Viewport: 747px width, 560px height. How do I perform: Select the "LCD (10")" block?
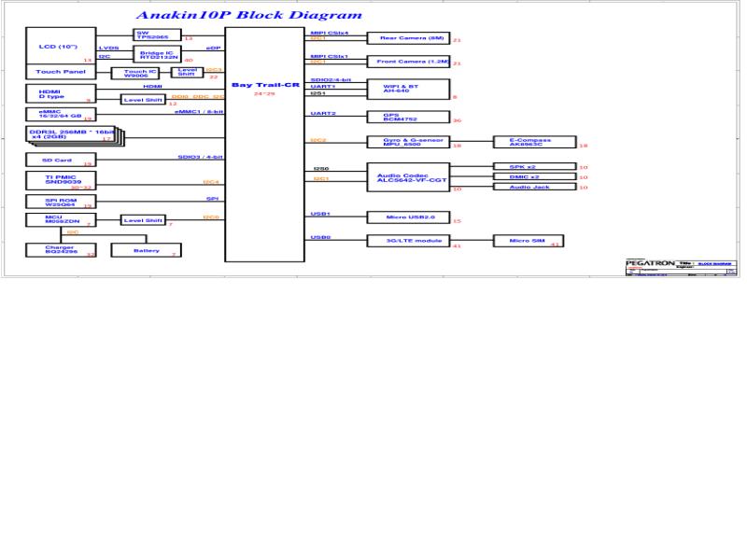[61, 46]
